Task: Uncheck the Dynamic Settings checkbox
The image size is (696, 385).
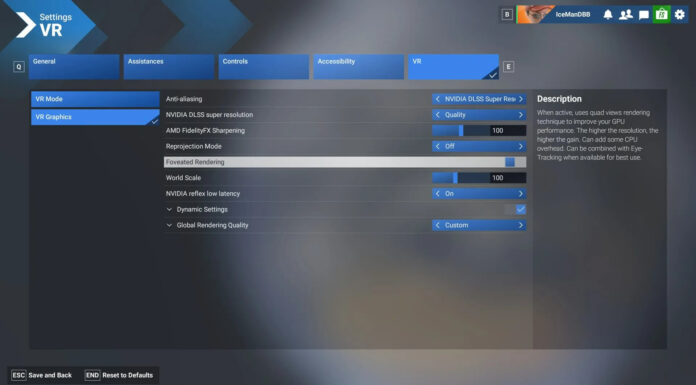Action: 521,209
